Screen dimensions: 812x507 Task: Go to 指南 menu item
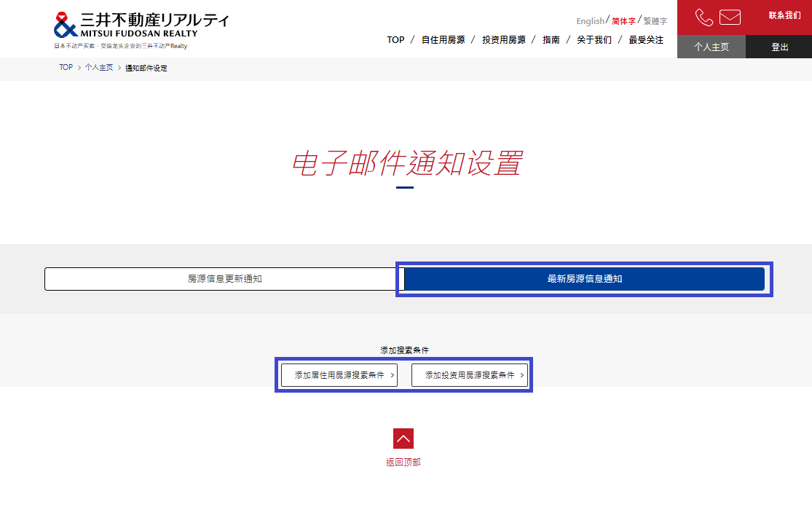(551, 40)
